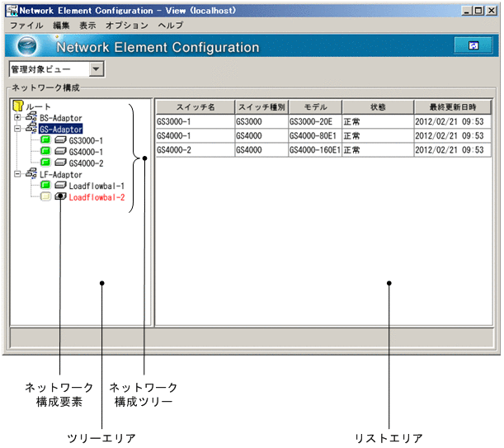Click the BS-Adaptor network icon
The height and width of the screenshot is (448, 504).
(x=31, y=118)
